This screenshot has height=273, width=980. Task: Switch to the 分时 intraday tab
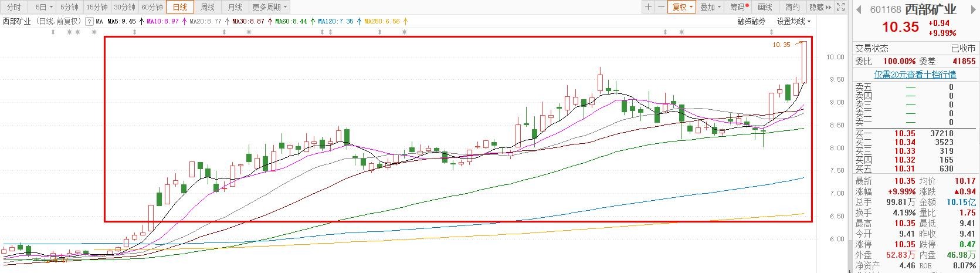(x=14, y=7)
